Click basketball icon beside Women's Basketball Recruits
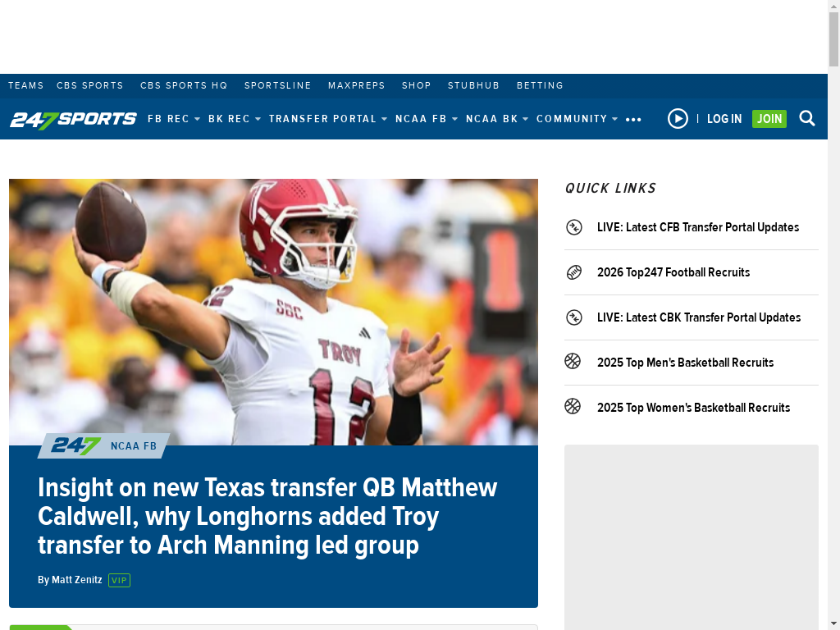840x630 pixels. pos(573,406)
